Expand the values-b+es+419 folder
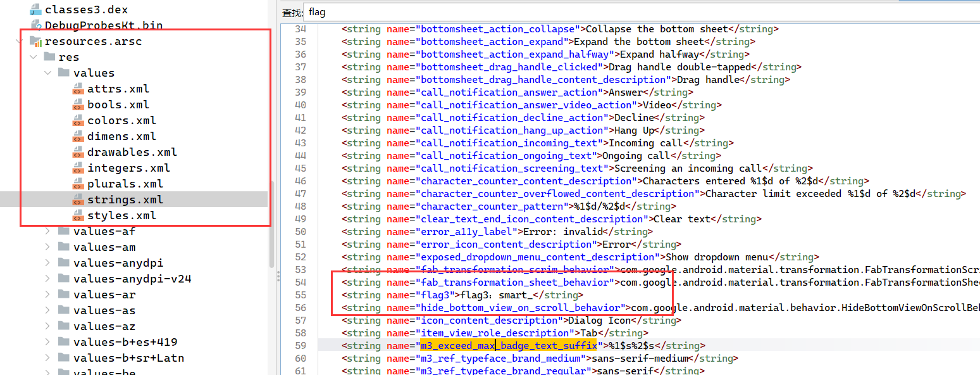This screenshot has width=980, height=375. (47, 342)
